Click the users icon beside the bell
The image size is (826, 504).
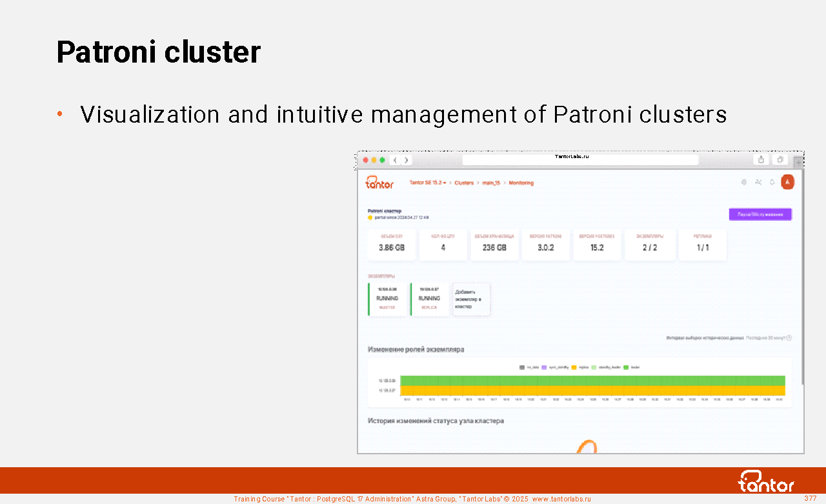758,183
